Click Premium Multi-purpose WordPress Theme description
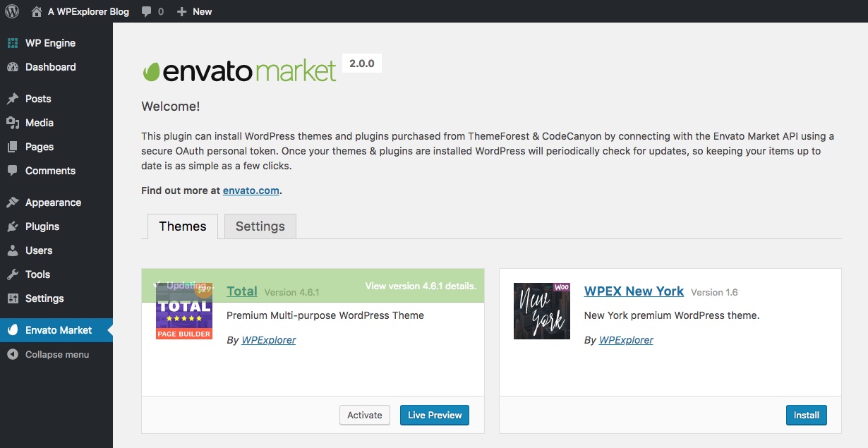The height and width of the screenshot is (448, 868). point(325,315)
